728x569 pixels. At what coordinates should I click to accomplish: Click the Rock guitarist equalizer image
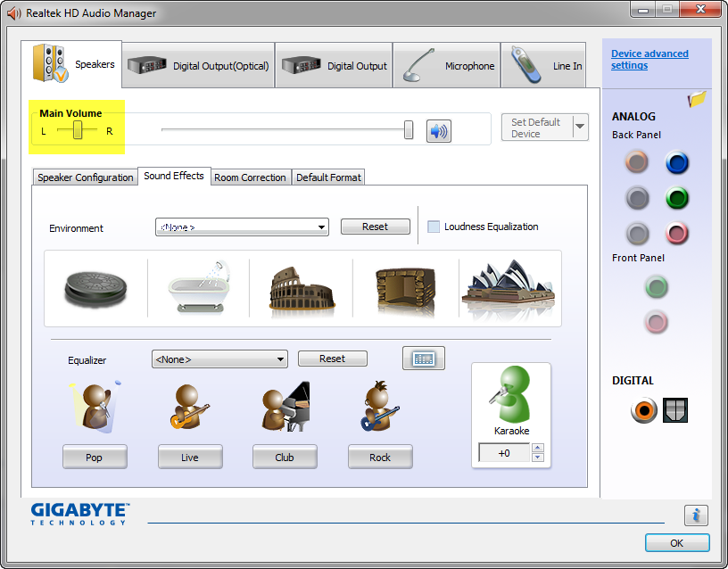[x=380, y=406]
